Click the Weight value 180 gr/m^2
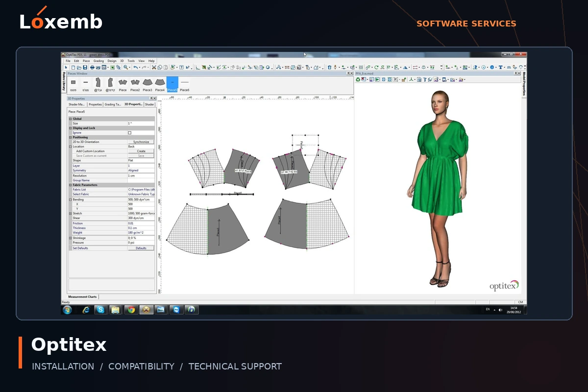This screenshot has height=392, width=588. (x=141, y=233)
